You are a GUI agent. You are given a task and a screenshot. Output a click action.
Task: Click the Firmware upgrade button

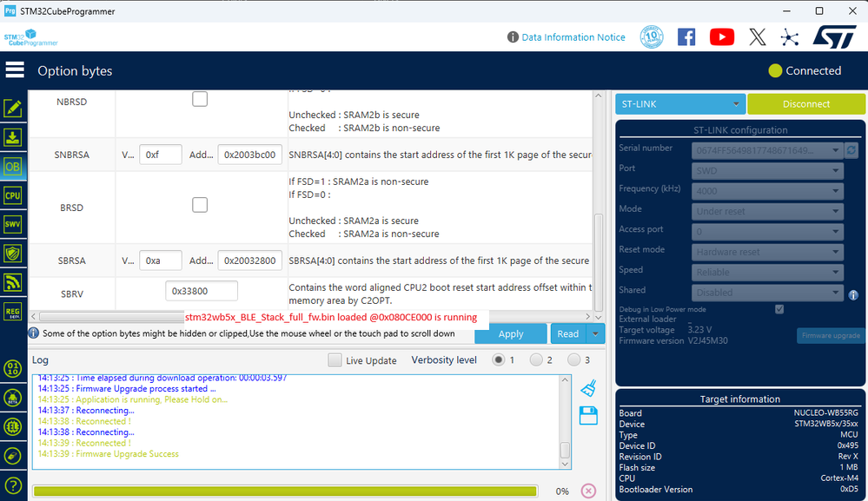[831, 335]
